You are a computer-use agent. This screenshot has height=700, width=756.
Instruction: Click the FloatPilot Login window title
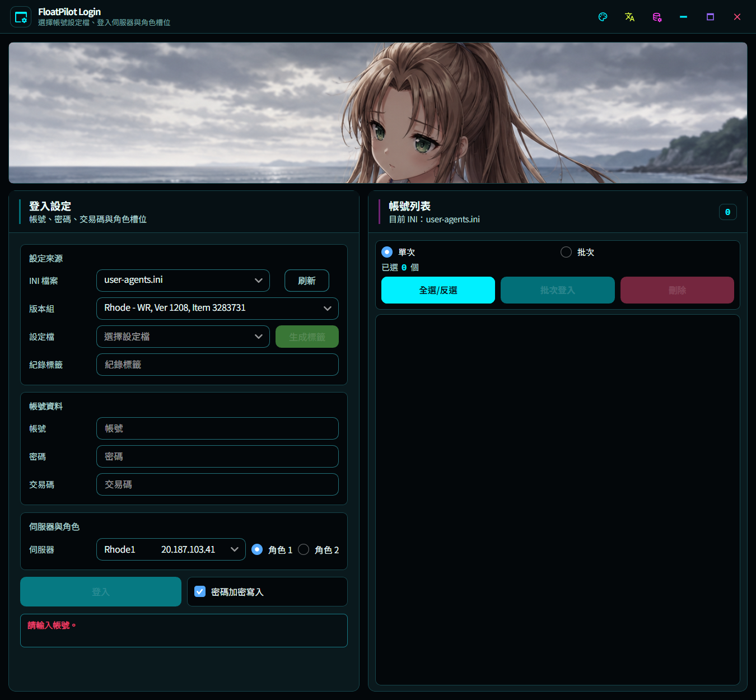69,12
